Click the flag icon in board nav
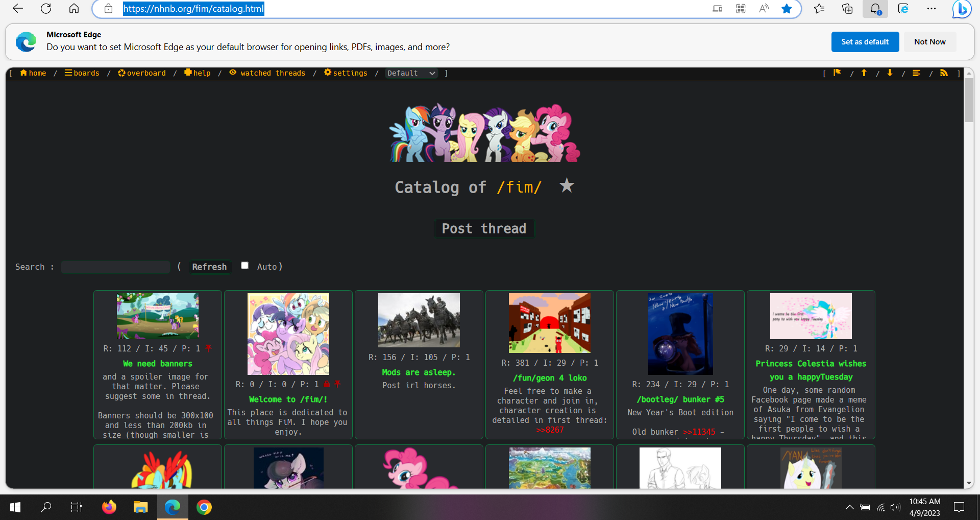980x520 pixels. click(x=838, y=73)
